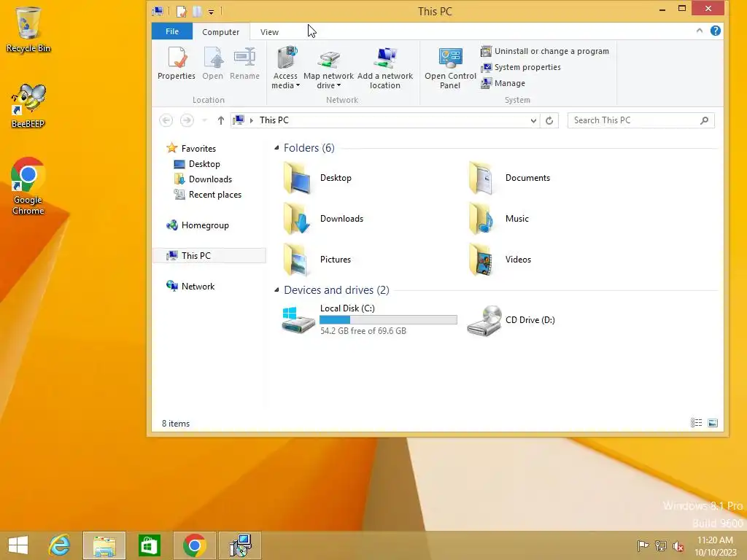Viewport: 747px width, 560px height.
Task: Click the Manage command
Action: 503,83
